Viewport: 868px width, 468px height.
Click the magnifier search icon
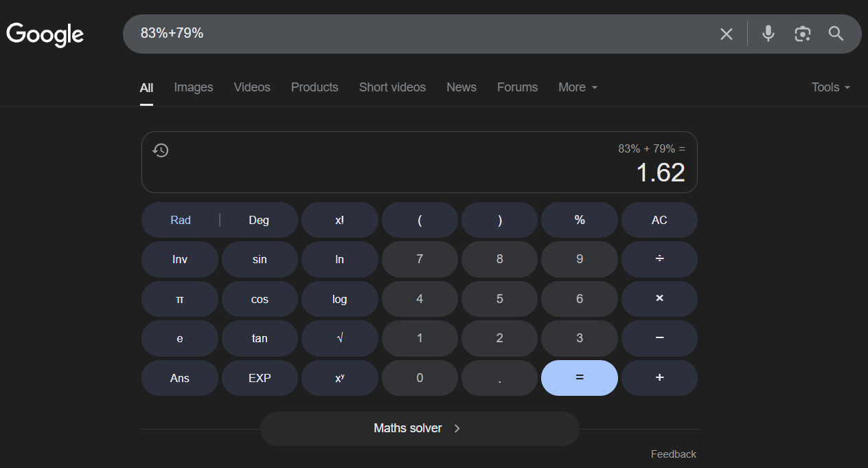pyautogui.click(x=836, y=33)
